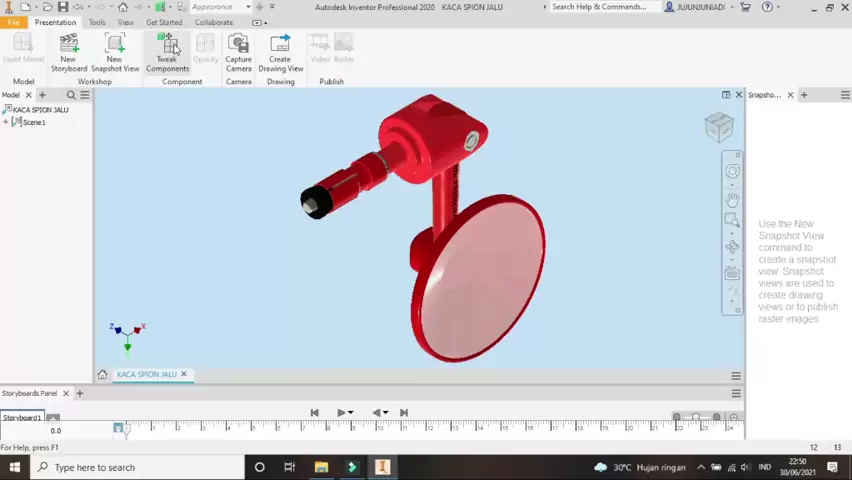852x480 pixels.
Task: Click the Search Help & Commands field
Action: point(603,7)
